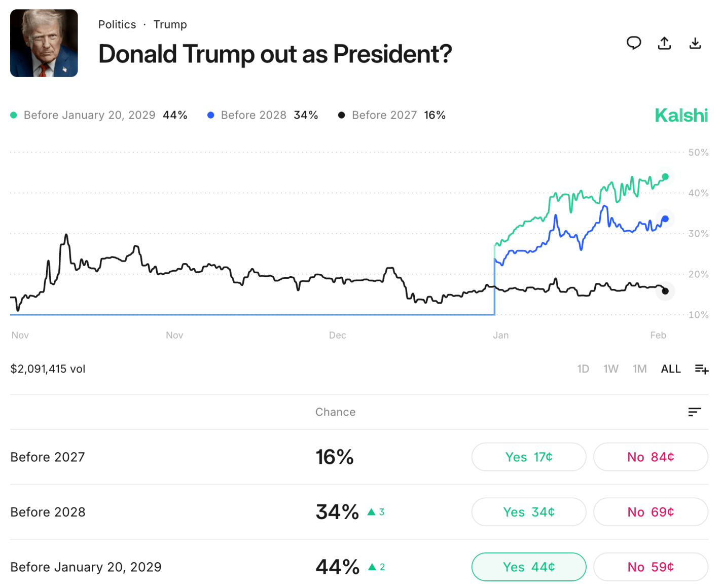Click the download icon
The image size is (722, 588).
pos(695,43)
